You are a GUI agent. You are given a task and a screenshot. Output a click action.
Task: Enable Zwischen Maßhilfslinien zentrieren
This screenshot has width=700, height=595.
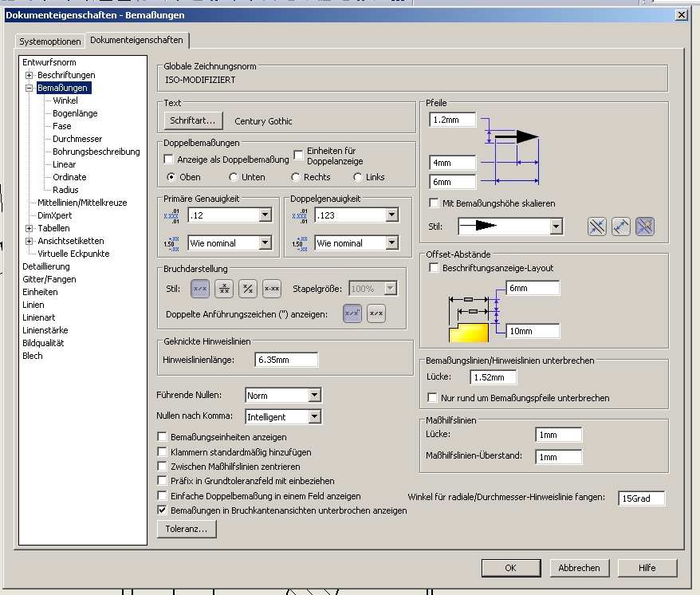162,467
